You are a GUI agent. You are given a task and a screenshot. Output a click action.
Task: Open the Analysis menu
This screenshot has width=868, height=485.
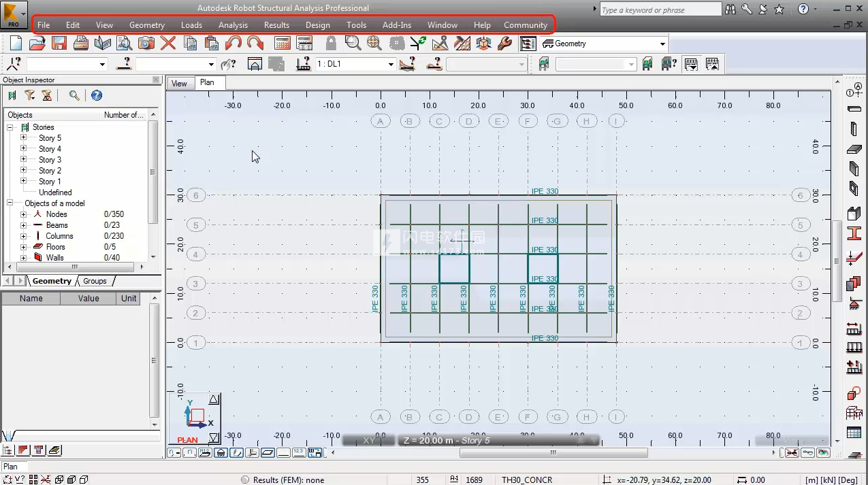(x=233, y=24)
